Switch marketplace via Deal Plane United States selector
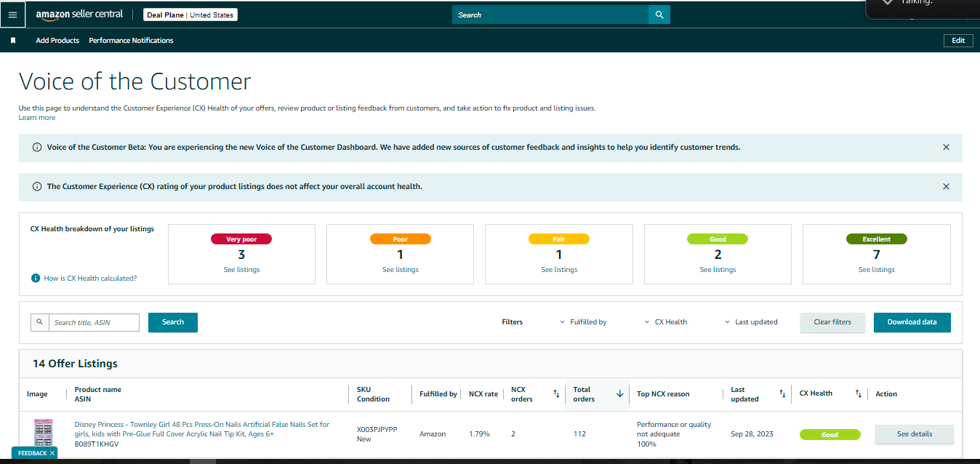This screenshot has height=464, width=980. (190, 15)
